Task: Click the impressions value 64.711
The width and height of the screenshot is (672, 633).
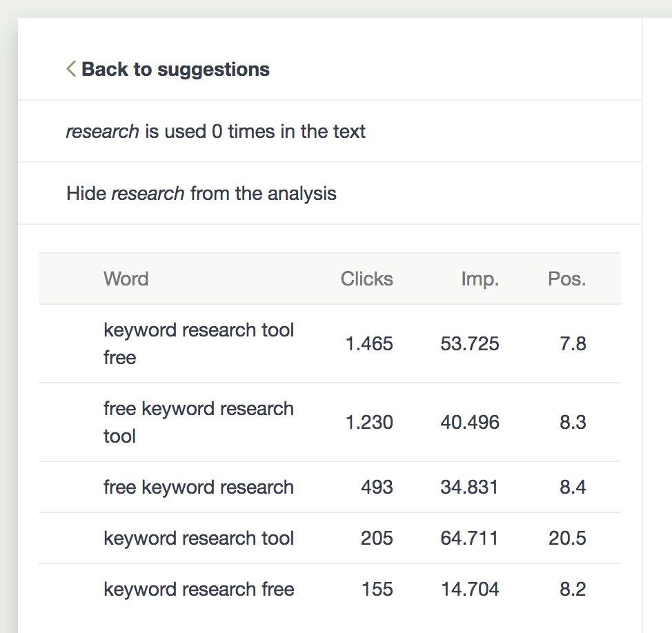Action: tap(470, 538)
